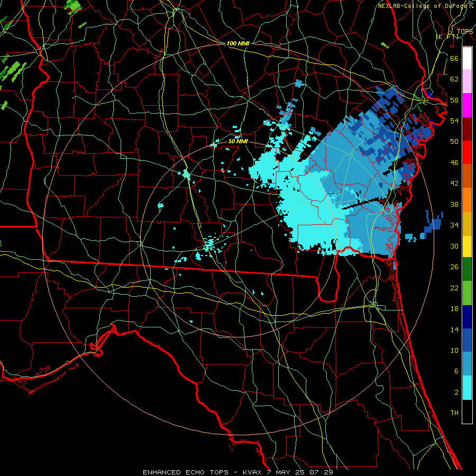Click the legend value 6
The image size is (476, 476).
pos(456,371)
